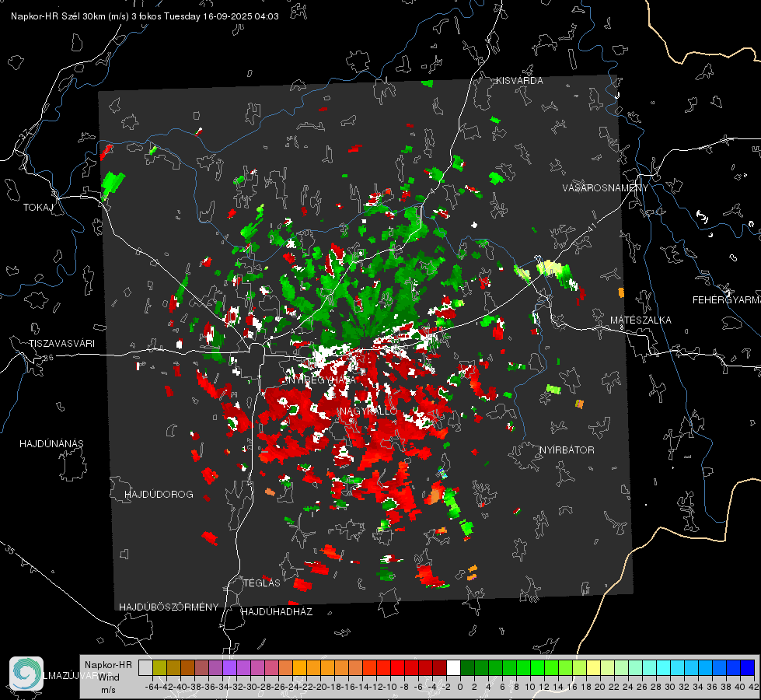The width and height of the screenshot is (761, 700).
Task: Select the FEHÉRGYARMAT label at right edge
Action: 726,300
